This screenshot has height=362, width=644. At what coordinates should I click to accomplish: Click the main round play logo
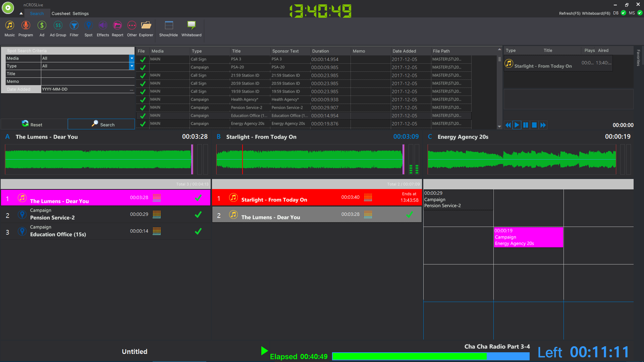8,7
